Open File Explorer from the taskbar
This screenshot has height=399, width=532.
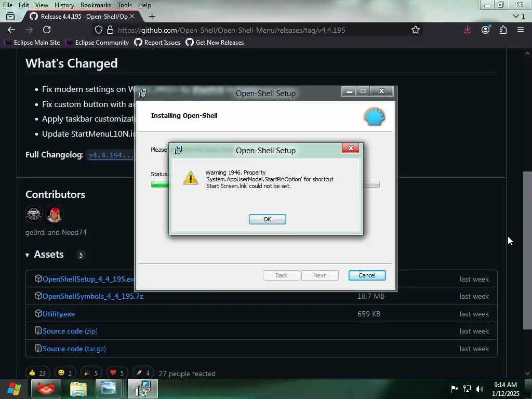(78, 389)
